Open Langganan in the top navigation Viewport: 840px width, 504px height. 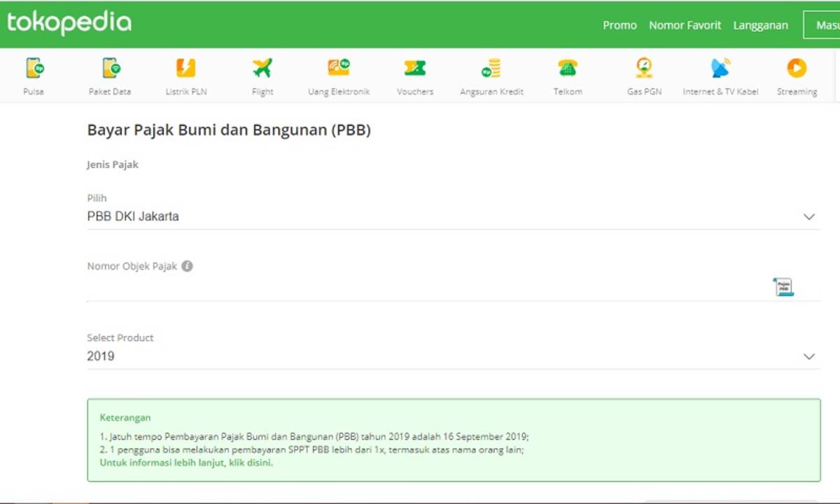pos(760,25)
